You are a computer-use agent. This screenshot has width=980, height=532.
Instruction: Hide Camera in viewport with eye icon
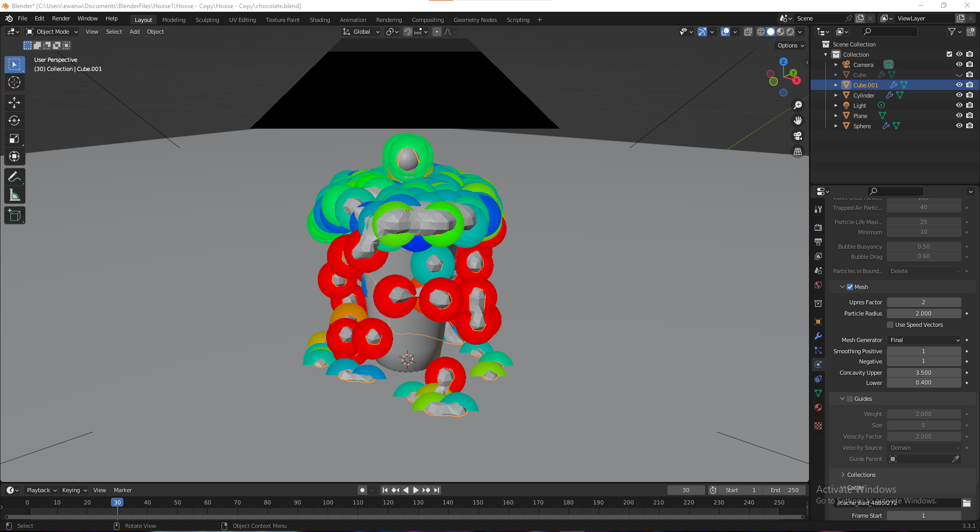click(x=959, y=64)
